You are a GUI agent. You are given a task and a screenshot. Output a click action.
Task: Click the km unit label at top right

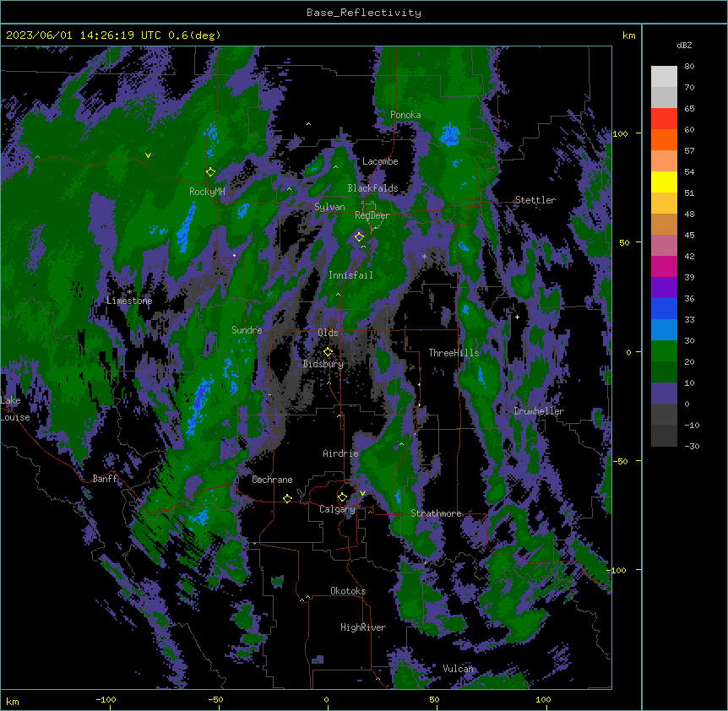[628, 35]
